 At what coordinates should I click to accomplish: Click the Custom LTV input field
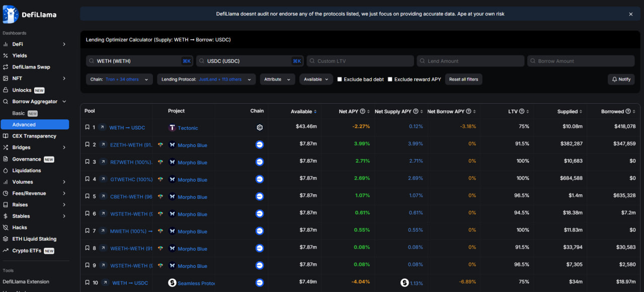[360, 61]
